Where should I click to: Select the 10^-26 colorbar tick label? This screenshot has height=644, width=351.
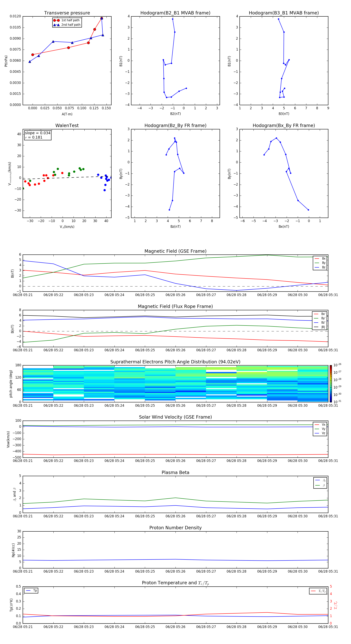coord(338,365)
